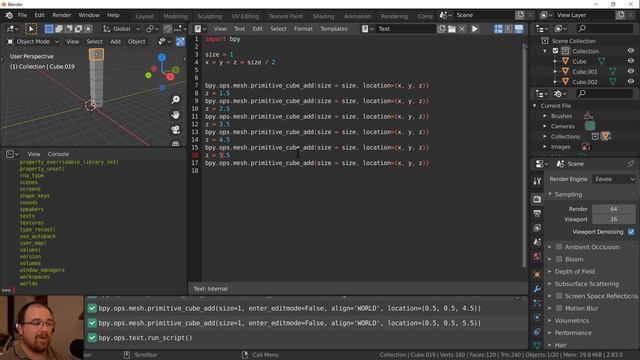This screenshot has width=640, height=360.
Task: Expand Subsurface Scattering panel
Action: pos(586,284)
